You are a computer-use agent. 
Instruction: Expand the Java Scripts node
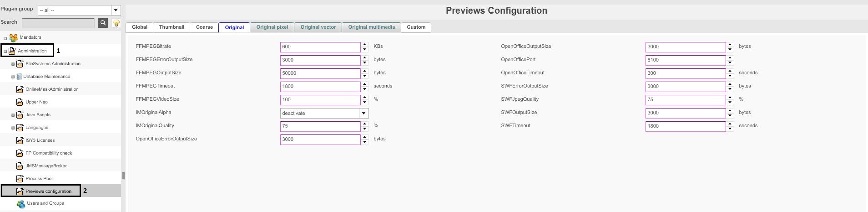tap(13, 115)
